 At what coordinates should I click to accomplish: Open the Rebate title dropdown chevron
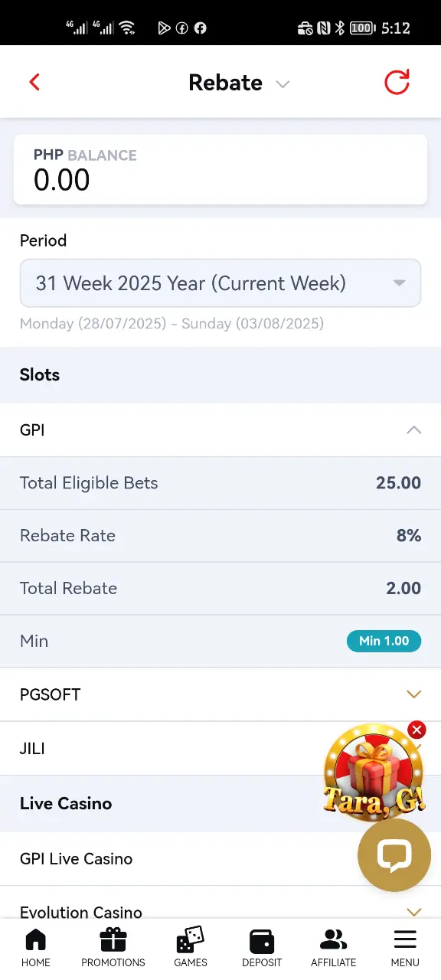click(x=283, y=83)
